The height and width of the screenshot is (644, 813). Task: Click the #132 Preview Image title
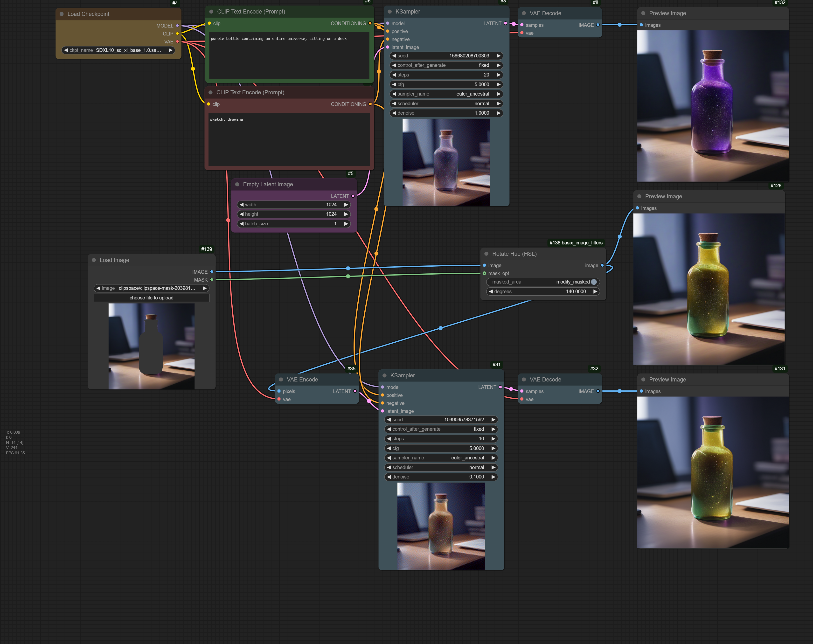tap(667, 13)
